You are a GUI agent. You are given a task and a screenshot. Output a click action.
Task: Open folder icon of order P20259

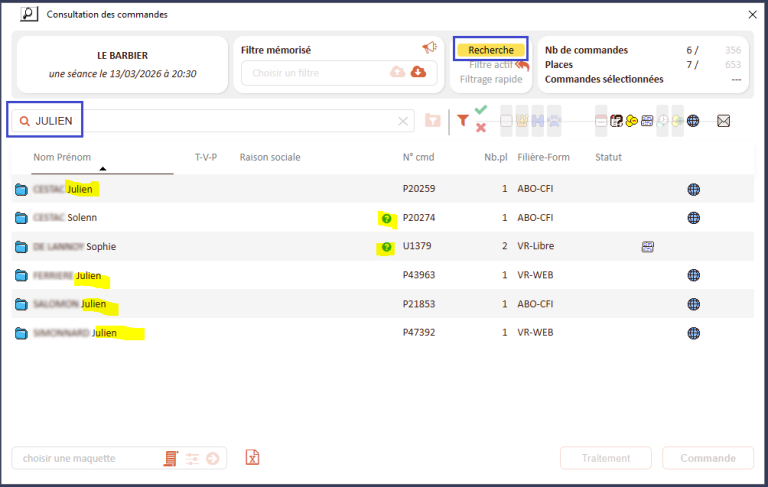tap(21, 189)
